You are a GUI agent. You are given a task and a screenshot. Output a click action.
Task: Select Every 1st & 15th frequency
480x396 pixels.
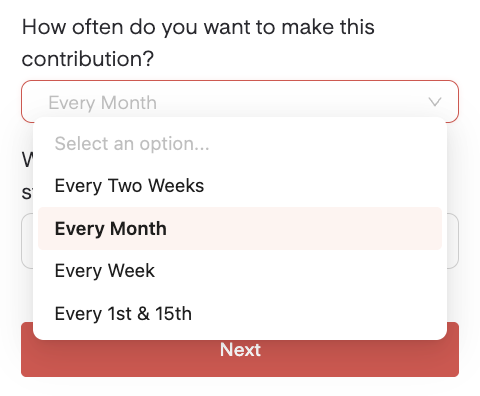[240, 314]
